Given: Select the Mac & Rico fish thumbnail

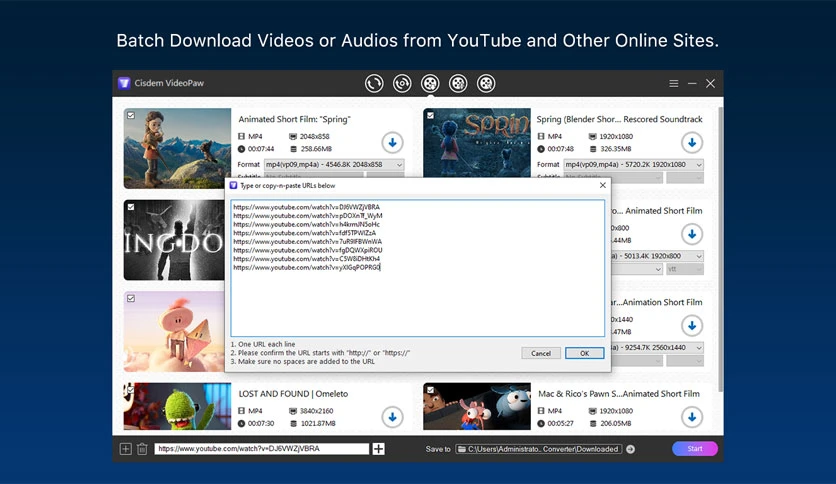Looking at the screenshot, I should (x=477, y=406).
